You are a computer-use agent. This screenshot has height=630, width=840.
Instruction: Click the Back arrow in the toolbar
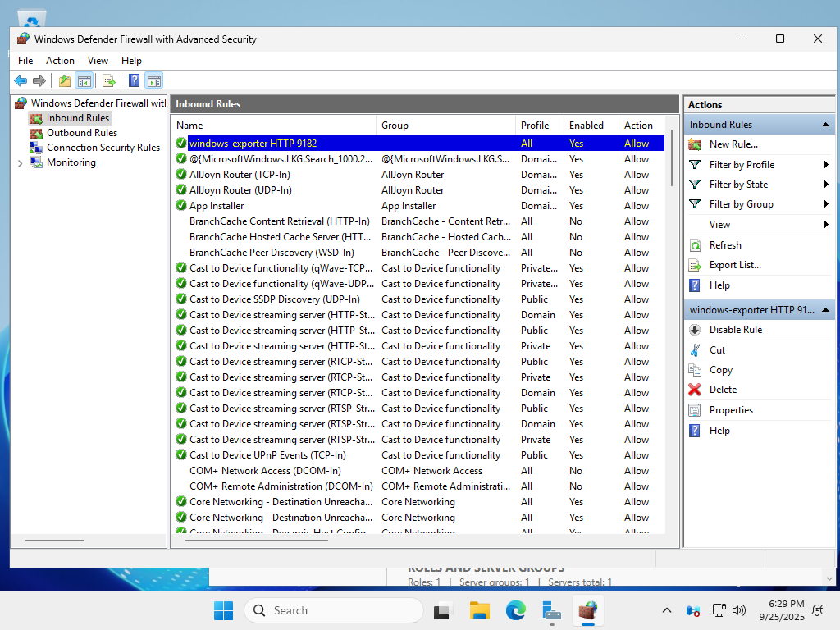click(x=21, y=80)
